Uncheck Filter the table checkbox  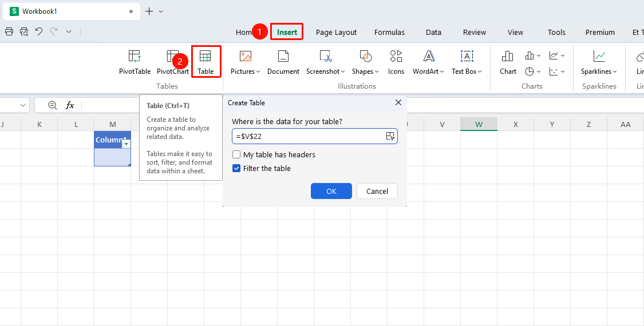(x=236, y=168)
